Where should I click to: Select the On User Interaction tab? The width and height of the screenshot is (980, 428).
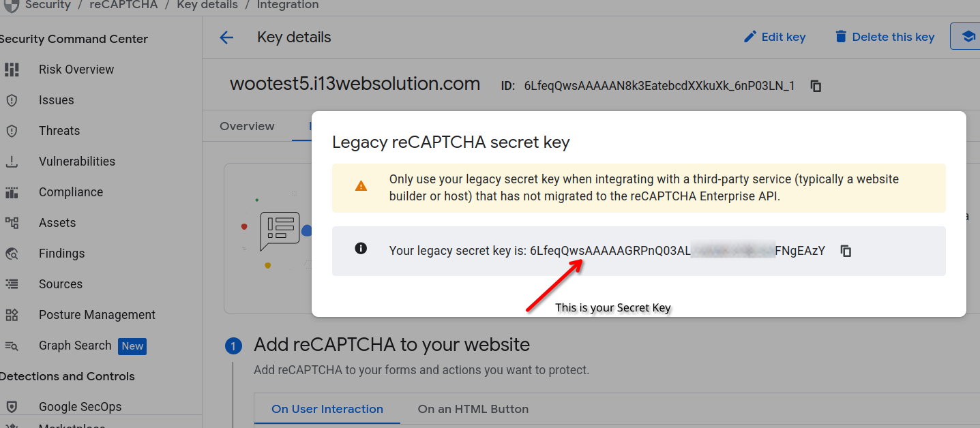pos(327,409)
